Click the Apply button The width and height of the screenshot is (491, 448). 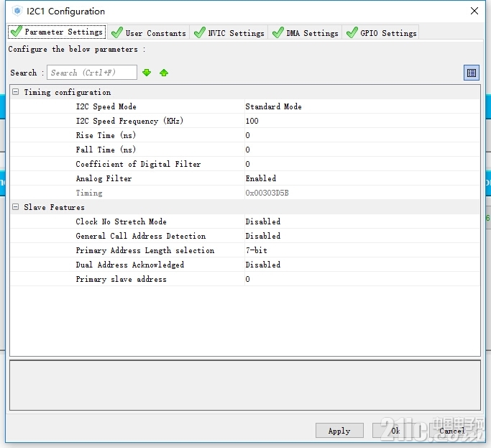[339, 431]
